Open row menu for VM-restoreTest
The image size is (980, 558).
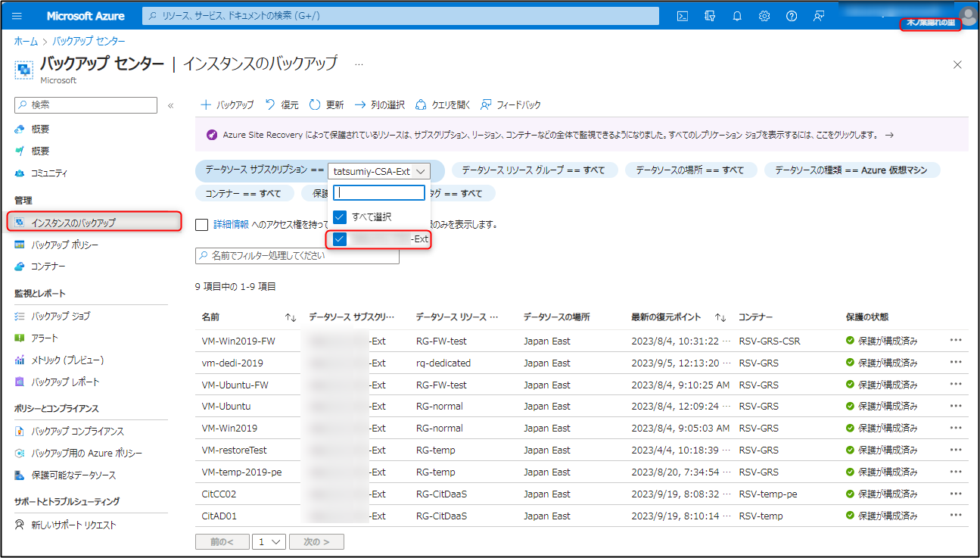(956, 450)
